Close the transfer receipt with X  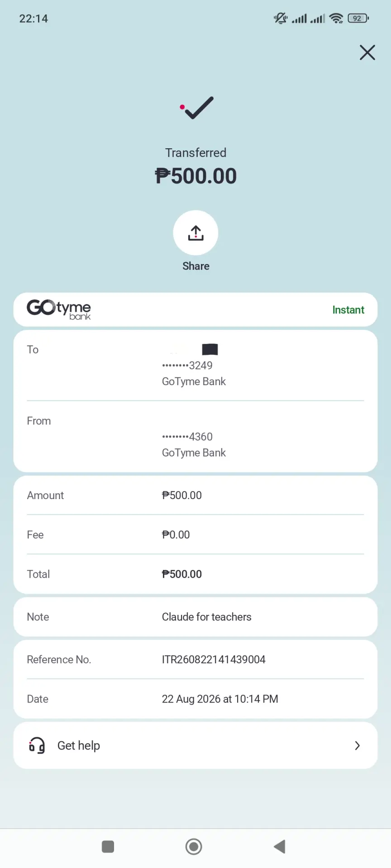click(367, 52)
